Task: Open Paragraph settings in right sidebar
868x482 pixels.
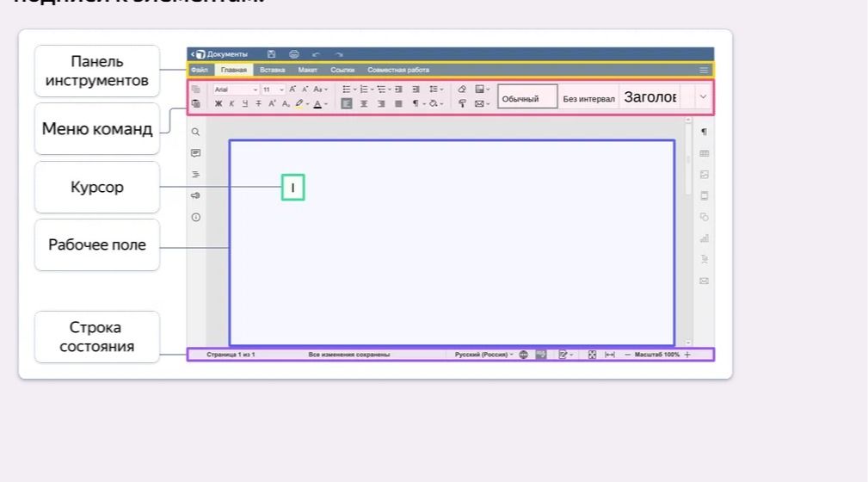Action: (705, 132)
